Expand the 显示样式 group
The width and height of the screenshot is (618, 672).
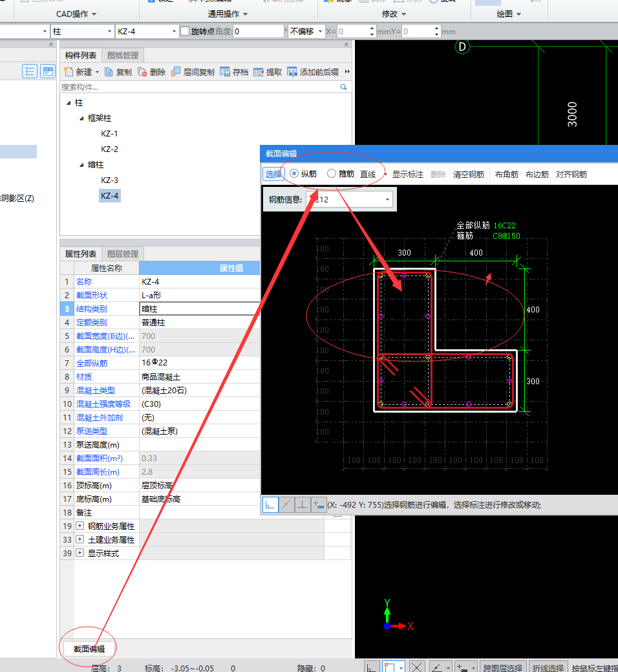pos(80,553)
